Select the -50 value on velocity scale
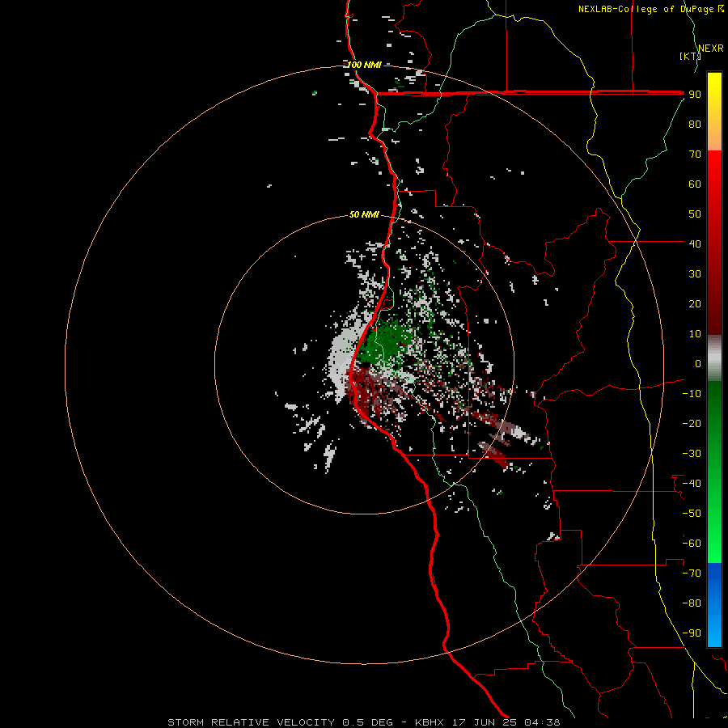Viewport: 728px width, 728px height. (x=692, y=513)
